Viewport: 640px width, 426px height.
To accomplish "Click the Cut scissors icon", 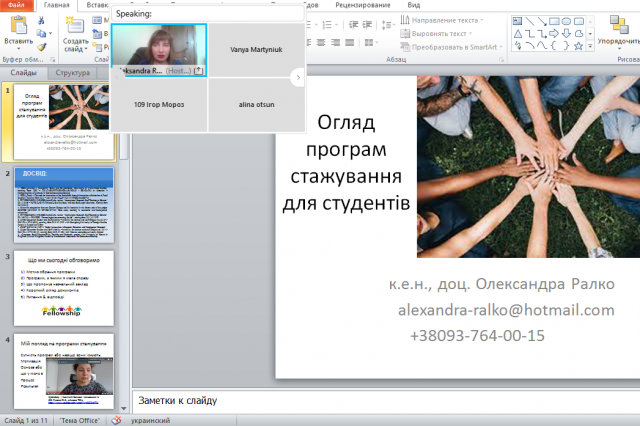I will 41,19.
